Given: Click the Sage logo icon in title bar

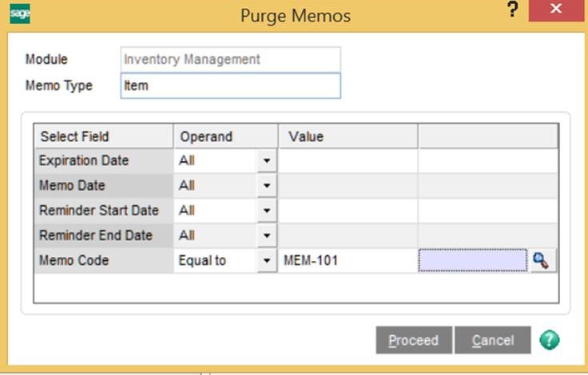Looking at the screenshot, I should coord(20,14).
